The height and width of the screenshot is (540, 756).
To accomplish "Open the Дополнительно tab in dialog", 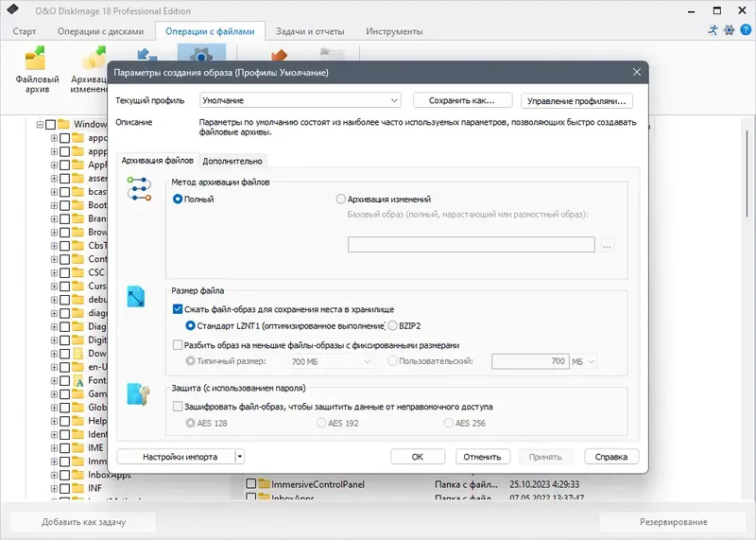I will [x=232, y=161].
